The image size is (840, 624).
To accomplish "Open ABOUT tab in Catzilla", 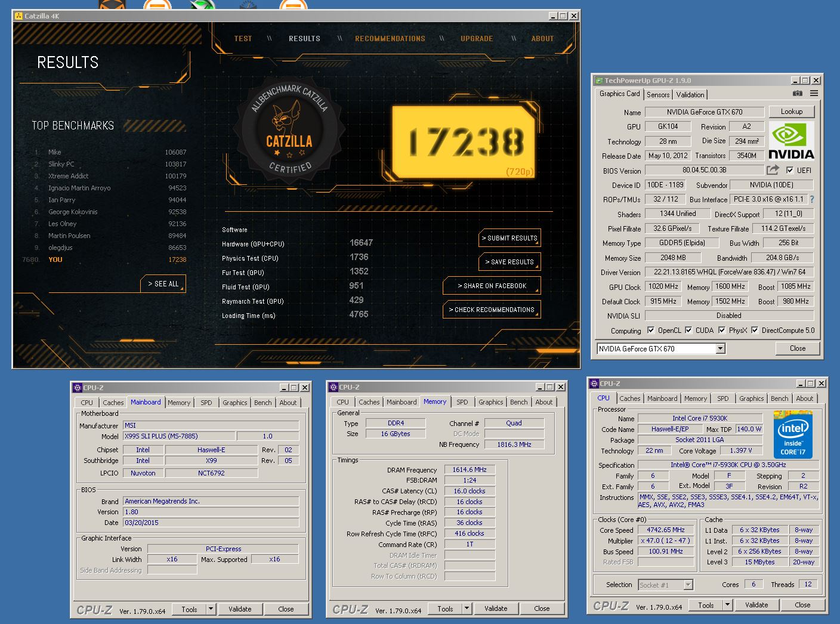I will click(x=542, y=38).
